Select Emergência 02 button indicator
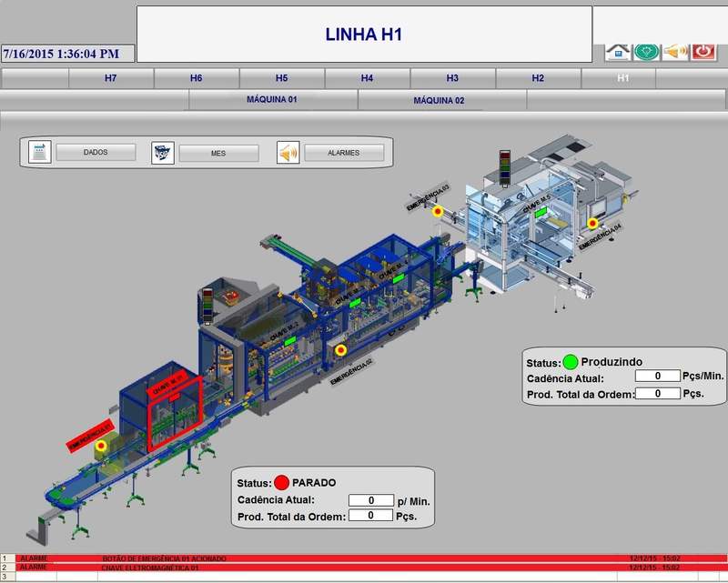This screenshot has height=583, width=728. [x=340, y=350]
